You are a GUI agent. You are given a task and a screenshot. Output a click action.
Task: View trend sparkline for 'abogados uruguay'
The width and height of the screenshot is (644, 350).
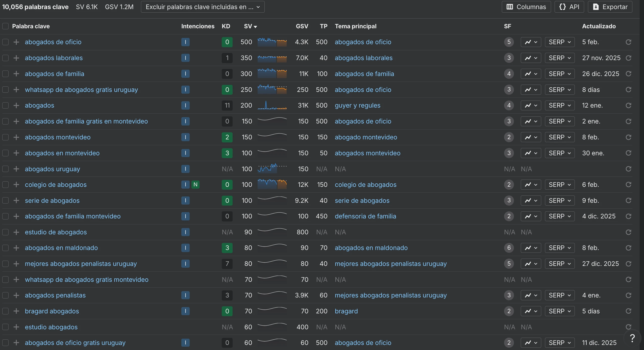point(272,169)
